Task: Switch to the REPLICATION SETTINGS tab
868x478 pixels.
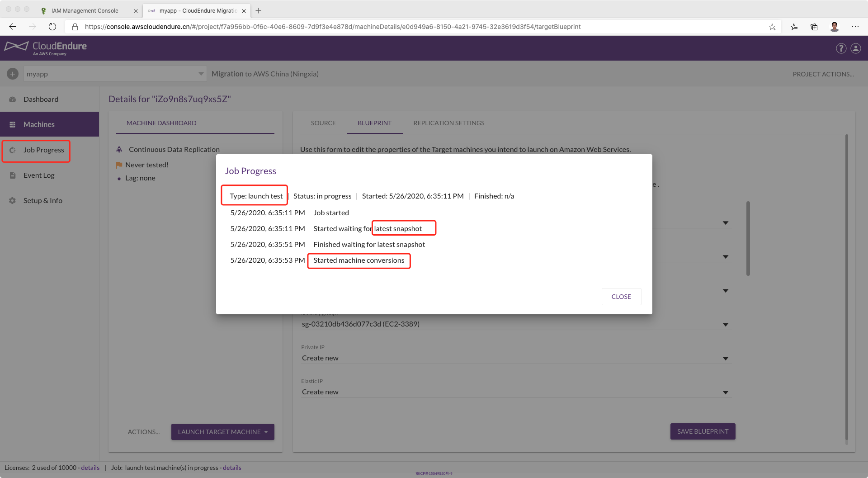Action: [x=448, y=123]
